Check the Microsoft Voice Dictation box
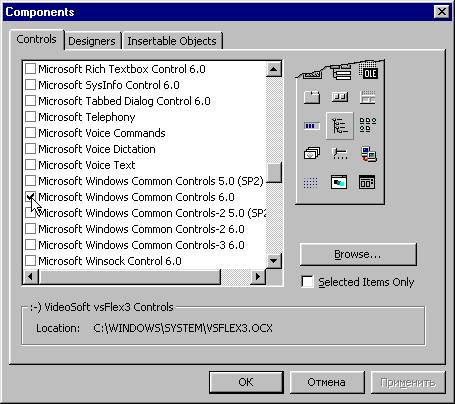 tap(30, 149)
